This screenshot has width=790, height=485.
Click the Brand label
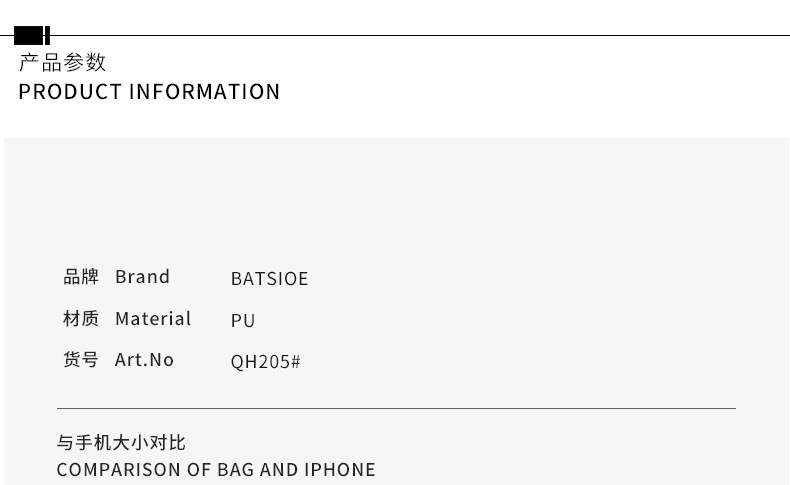(142, 277)
